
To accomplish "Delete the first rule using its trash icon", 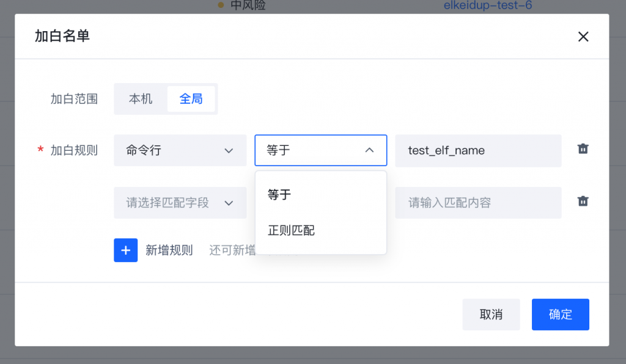I will 583,148.
